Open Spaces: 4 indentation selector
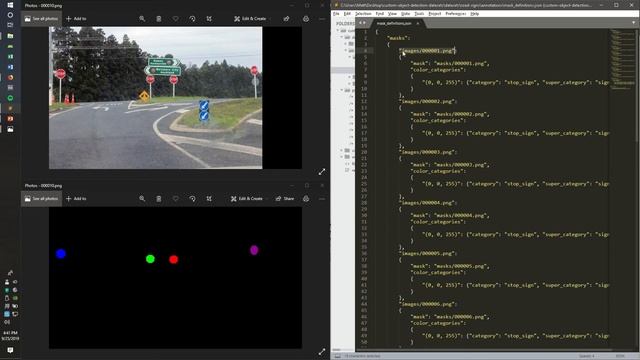Screen dimensions: 640x360 [587, 356]
